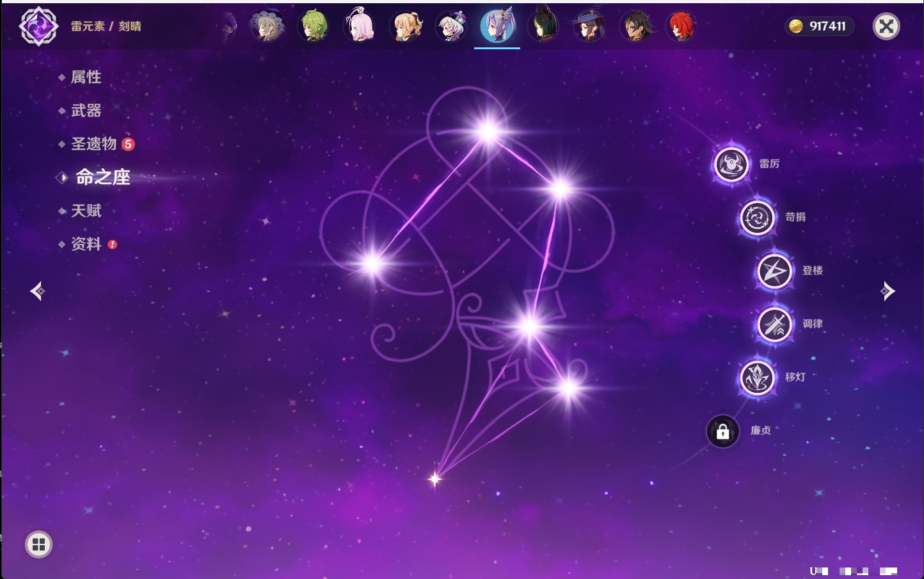Select the locked 廉贞 constellation
Screen dimensions: 924x579
click(722, 431)
